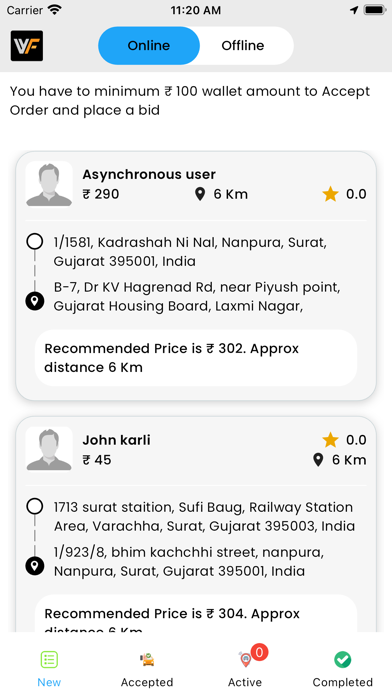
Task: Select the Recommended Price ₹ 304 box
Action: (x=196, y=613)
